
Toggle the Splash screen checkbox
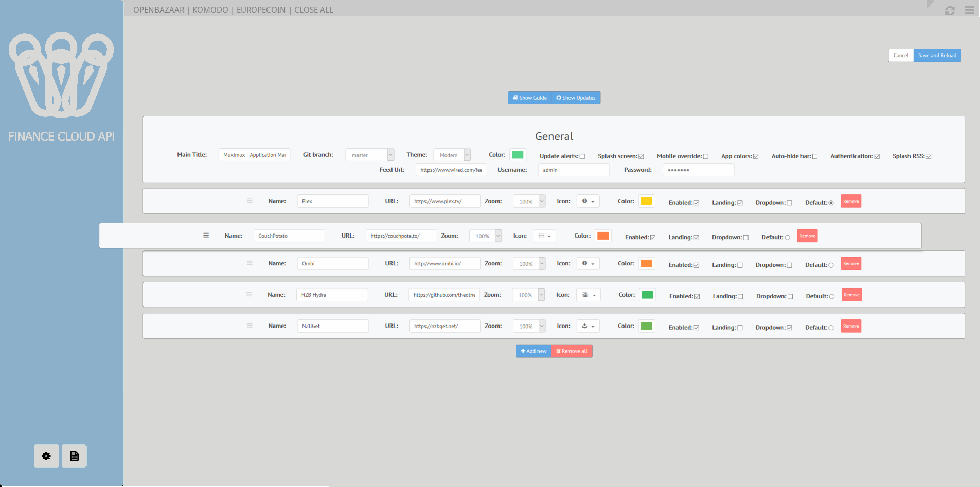coord(641,156)
